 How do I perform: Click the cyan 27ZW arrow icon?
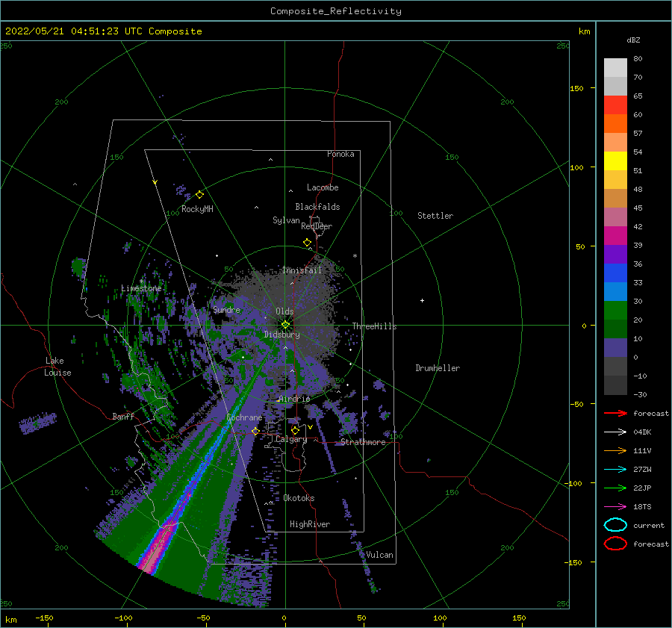click(615, 470)
